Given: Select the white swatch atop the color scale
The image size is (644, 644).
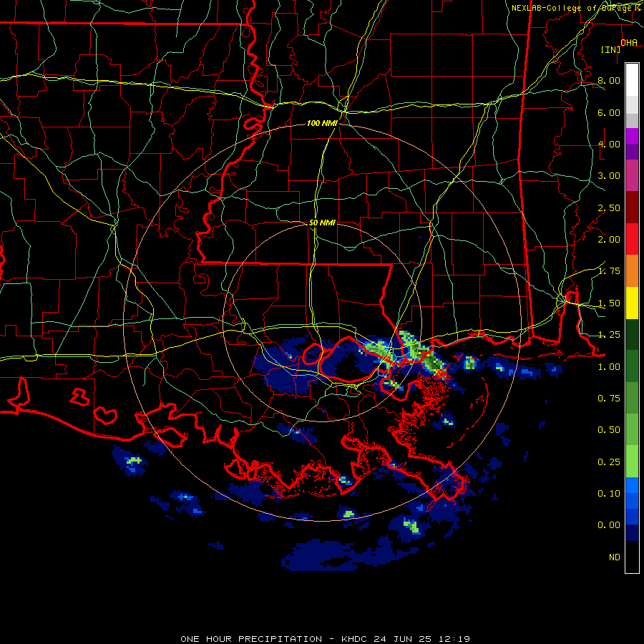Looking at the screenshot, I should [632, 80].
